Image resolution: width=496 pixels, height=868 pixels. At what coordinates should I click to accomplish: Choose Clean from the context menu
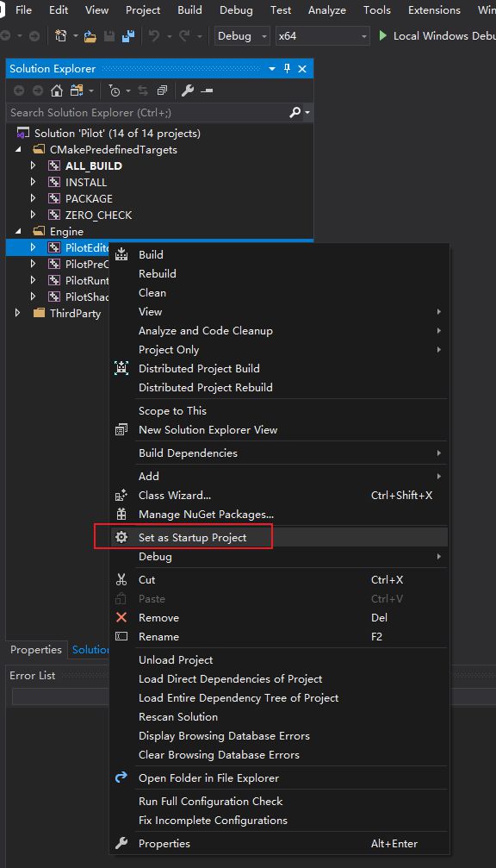pos(152,293)
